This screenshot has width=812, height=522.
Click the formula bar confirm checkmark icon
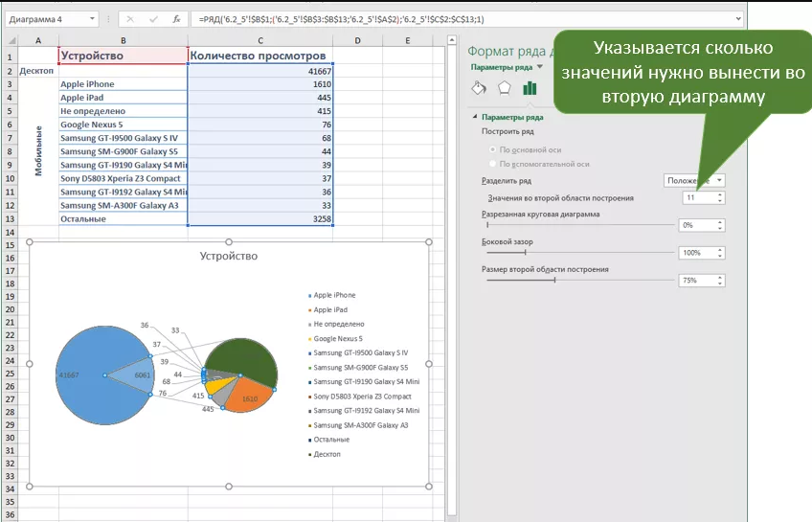(x=153, y=19)
